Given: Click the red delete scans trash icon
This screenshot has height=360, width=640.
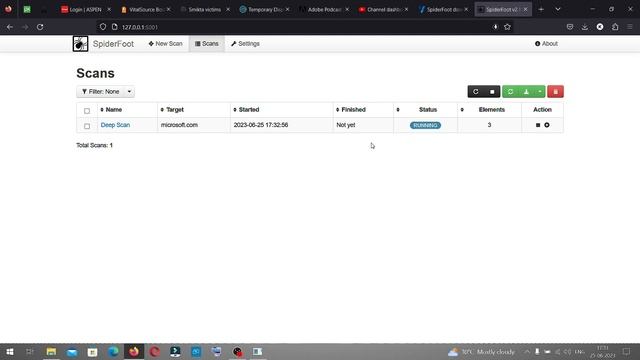Looking at the screenshot, I should click(x=556, y=91).
